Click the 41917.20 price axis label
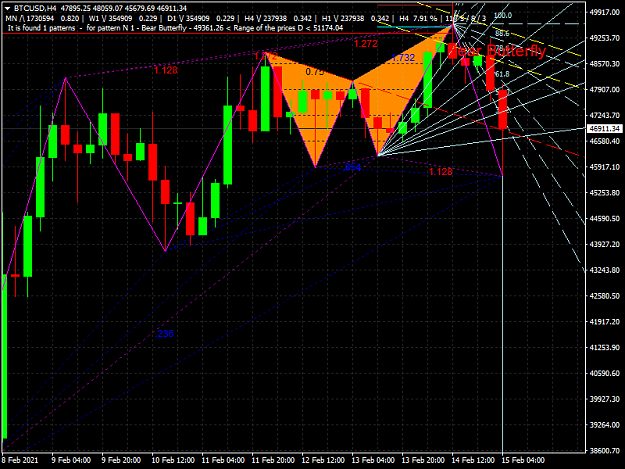The width and height of the screenshot is (625, 469). click(x=605, y=322)
